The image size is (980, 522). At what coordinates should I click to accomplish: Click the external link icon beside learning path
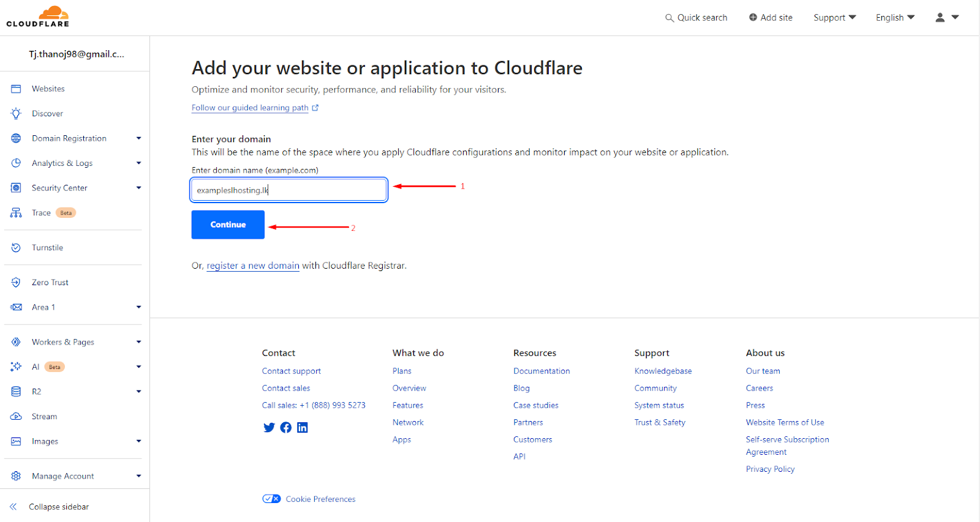(315, 108)
